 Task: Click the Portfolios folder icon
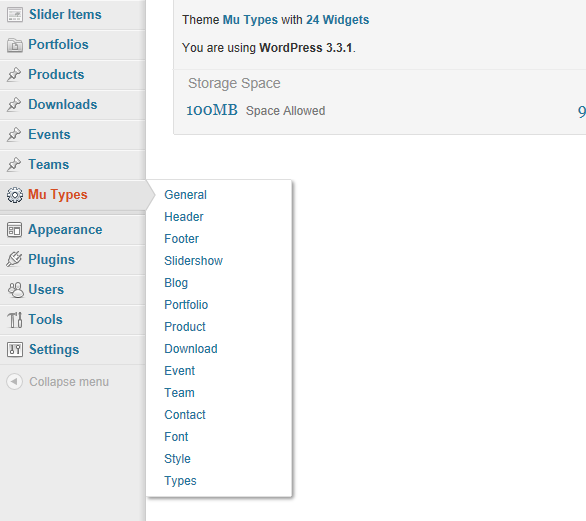pos(15,45)
